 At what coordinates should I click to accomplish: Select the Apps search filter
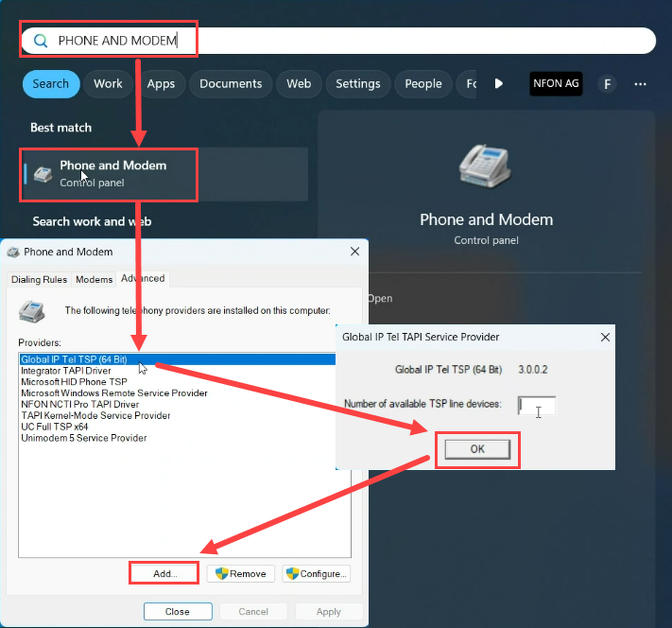click(161, 84)
